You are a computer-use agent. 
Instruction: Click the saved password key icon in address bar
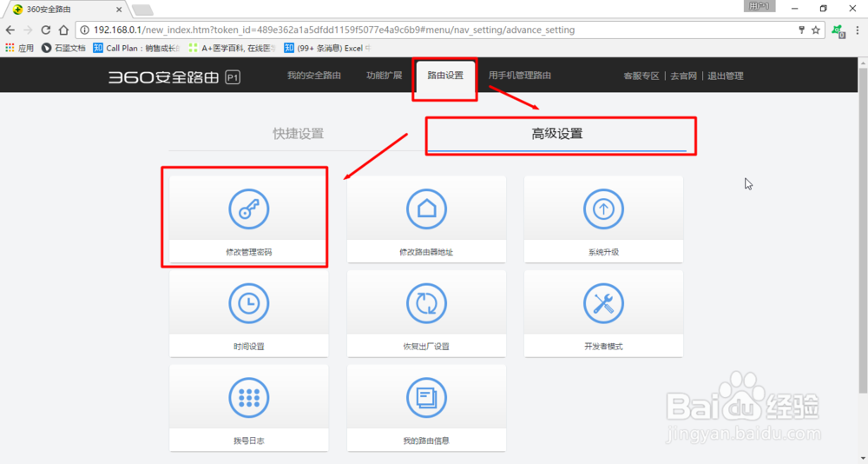tap(801, 30)
